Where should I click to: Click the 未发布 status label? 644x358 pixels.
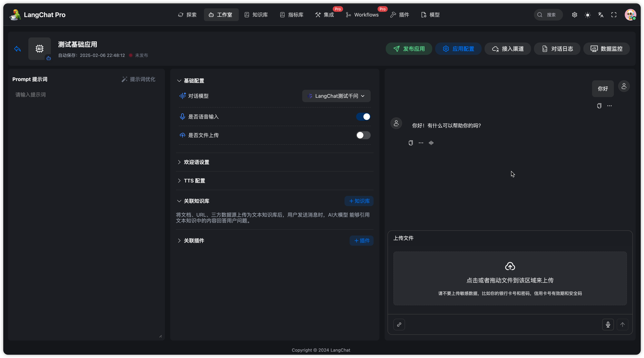pyautogui.click(x=141, y=55)
